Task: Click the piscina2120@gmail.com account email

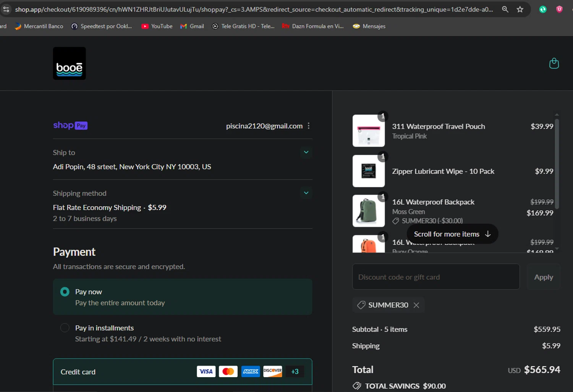Action: click(264, 126)
